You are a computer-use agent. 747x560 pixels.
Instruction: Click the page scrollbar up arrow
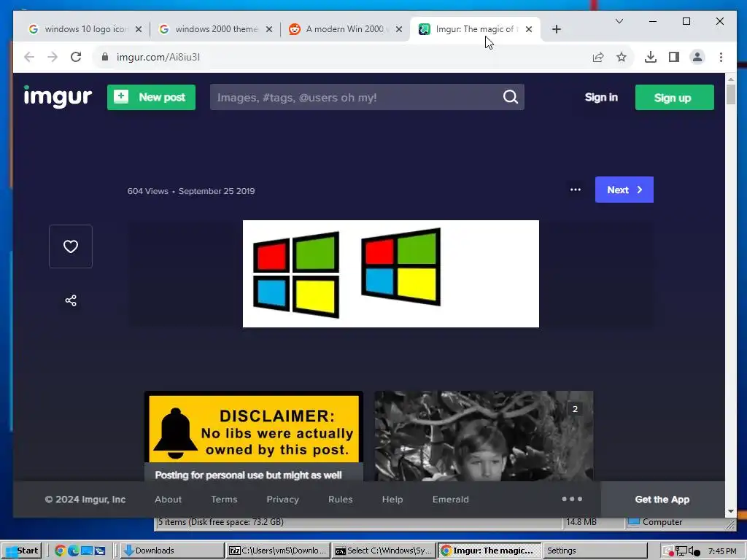click(x=731, y=79)
